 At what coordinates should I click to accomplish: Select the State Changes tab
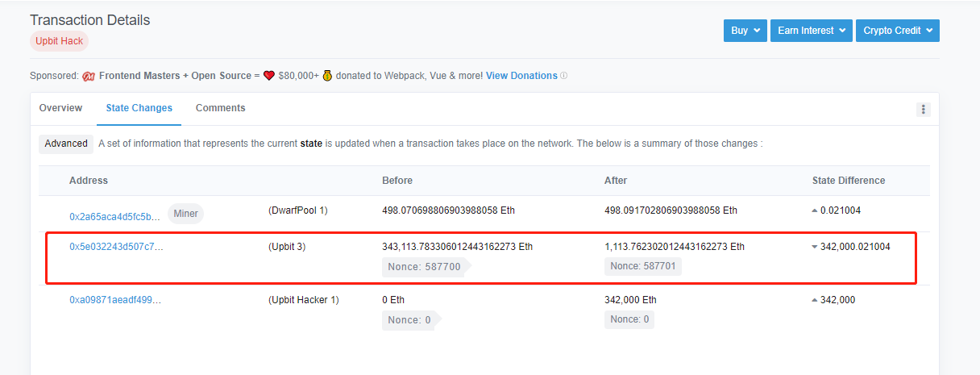(139, 108)
